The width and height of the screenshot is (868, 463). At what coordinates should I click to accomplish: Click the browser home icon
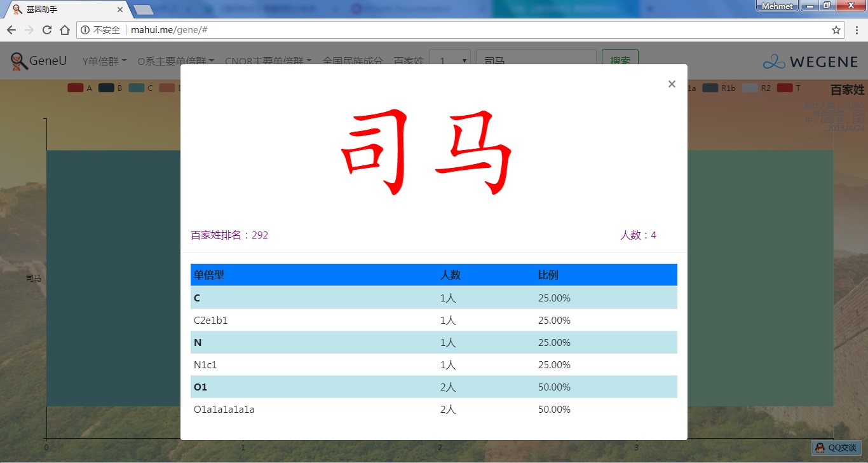[65, 30]
